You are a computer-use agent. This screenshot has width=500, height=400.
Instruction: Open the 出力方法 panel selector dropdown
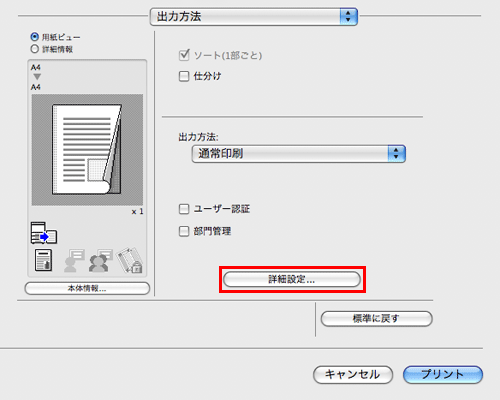click(x=254, y=17)
